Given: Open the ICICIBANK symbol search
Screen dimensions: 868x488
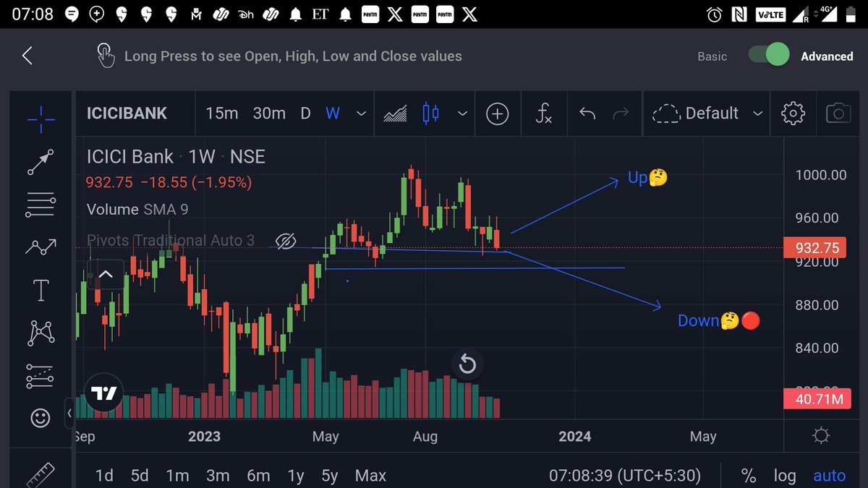Looking at the screenshot, I should [x=127, y=114].
